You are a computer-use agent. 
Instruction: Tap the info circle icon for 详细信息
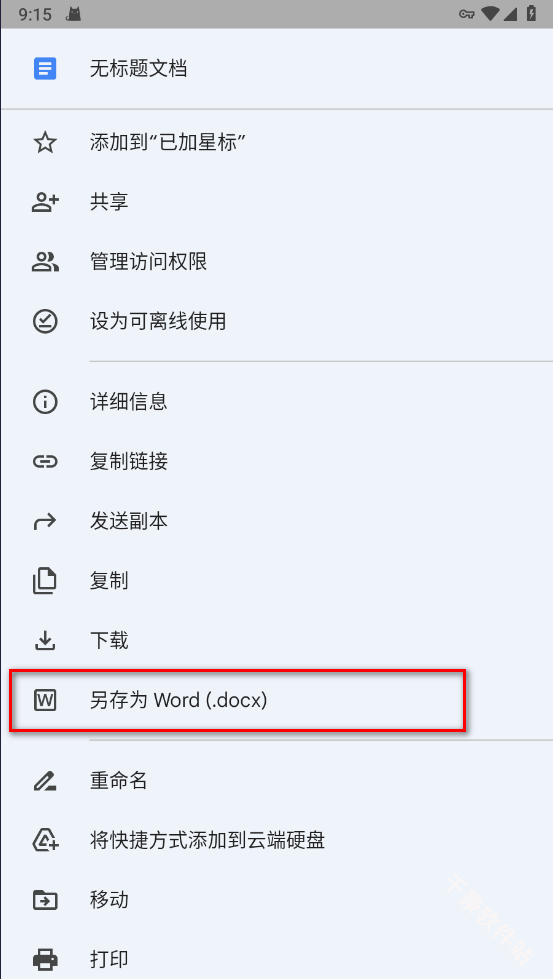click(x=45, y=401)
